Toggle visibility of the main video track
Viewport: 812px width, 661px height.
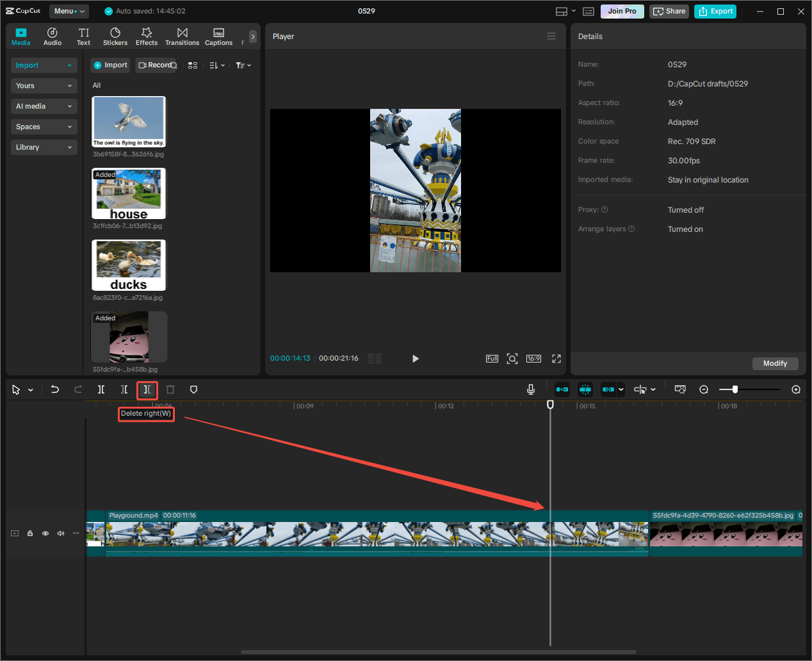[45, 533]
